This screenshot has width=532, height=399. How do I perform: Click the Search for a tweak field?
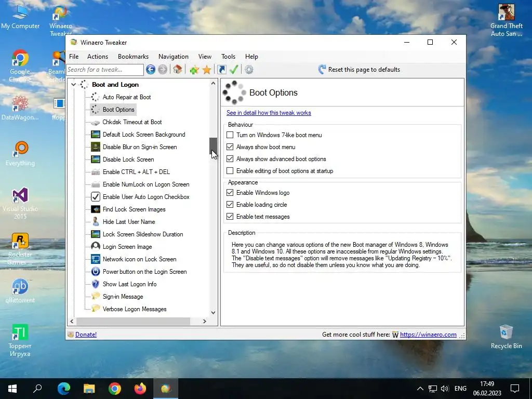(x=105, y=70)
